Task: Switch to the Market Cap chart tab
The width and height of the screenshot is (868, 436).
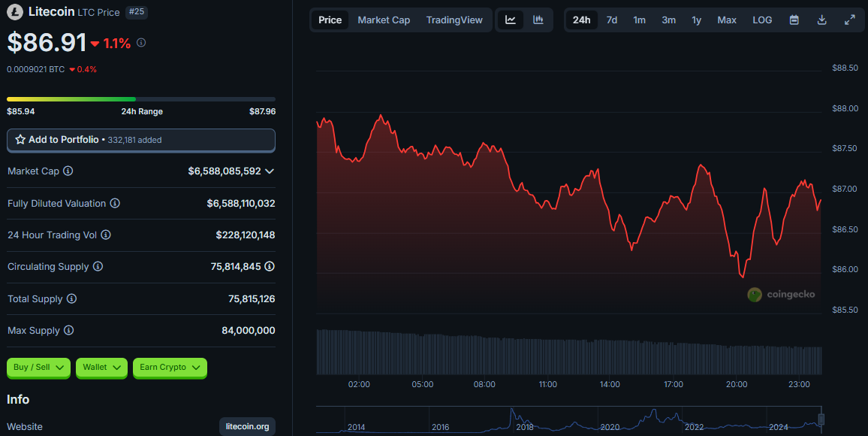Action: 384,20
